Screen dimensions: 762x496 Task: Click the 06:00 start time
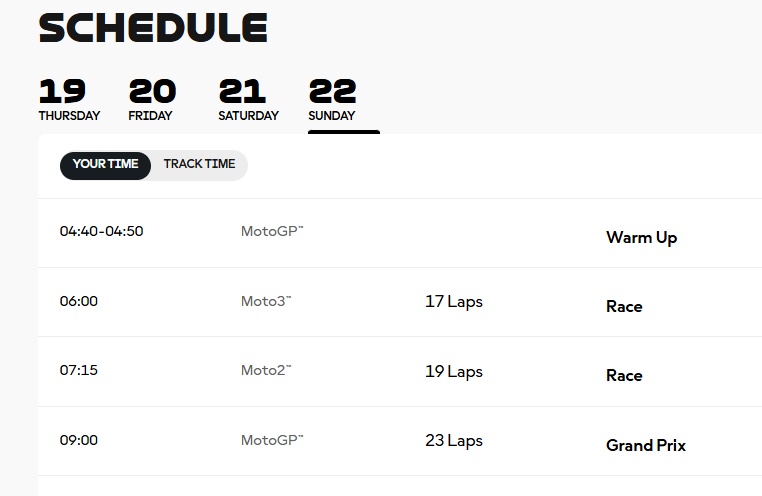[x=79, y=301]
